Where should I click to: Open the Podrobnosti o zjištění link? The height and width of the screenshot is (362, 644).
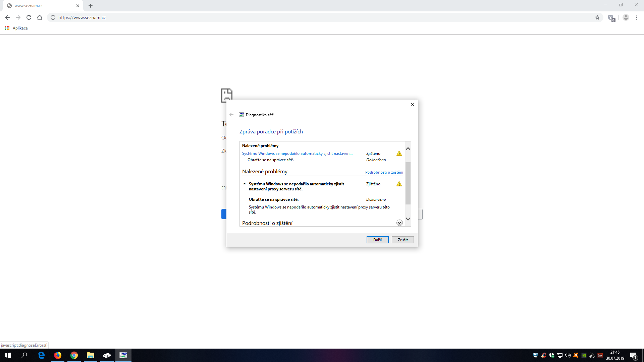[x=384, y=172]
